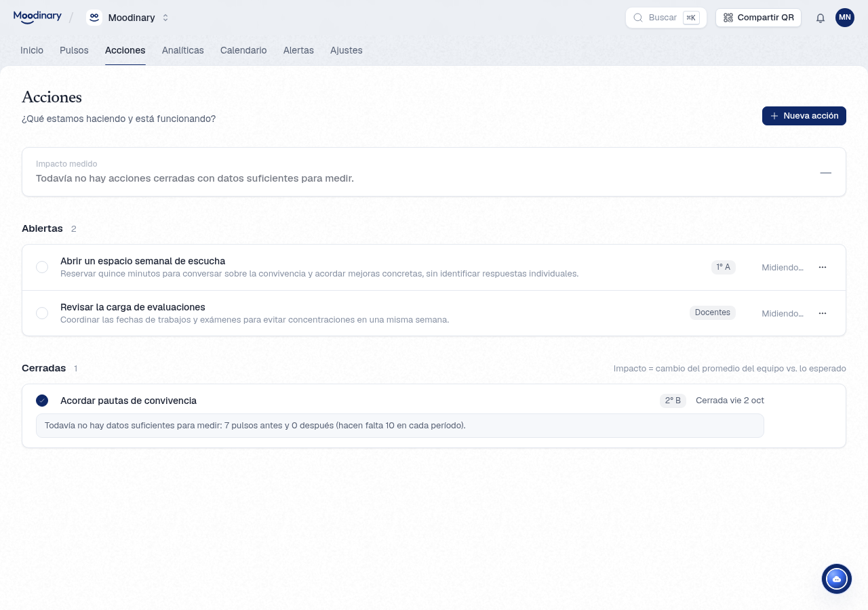
Task: Click the Nueva acción button
Action: (804, 116)
